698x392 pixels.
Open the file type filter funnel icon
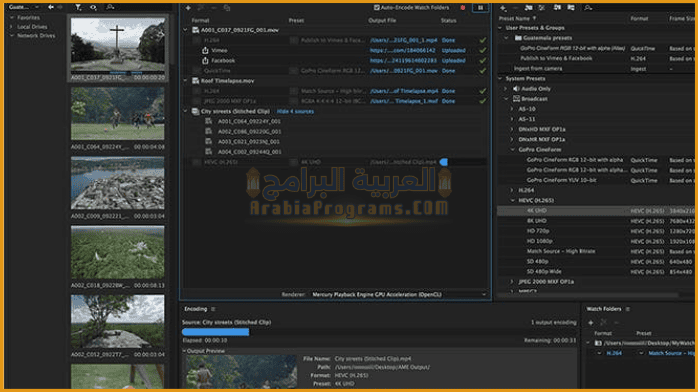[78, 7]
